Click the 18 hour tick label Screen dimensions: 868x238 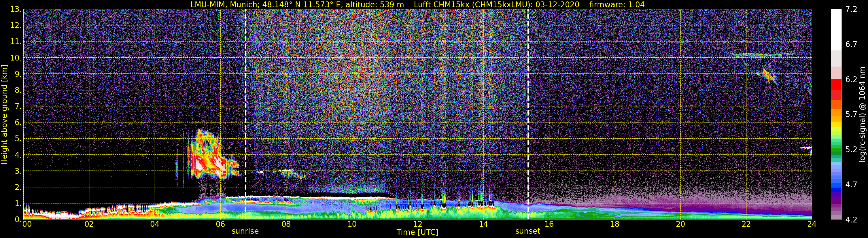tap(614, 224)
